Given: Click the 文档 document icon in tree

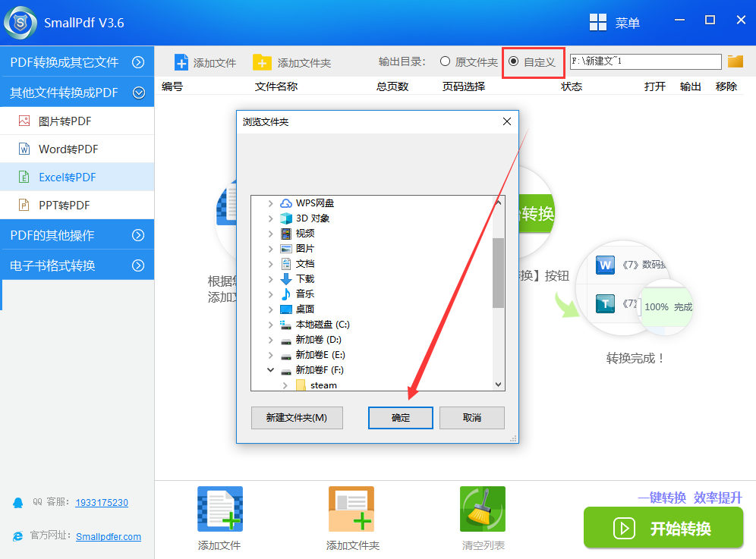Looking at the screenshot, I should tap(286, 264).
